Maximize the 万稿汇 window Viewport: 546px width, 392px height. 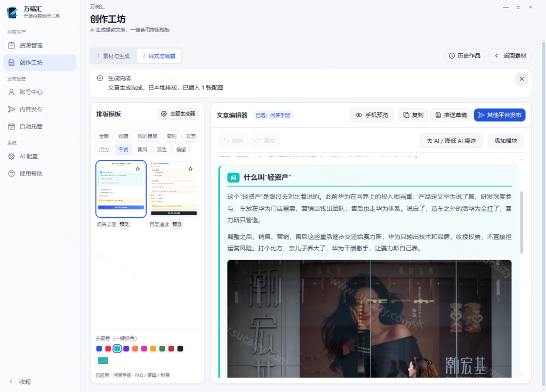point(518,7)
